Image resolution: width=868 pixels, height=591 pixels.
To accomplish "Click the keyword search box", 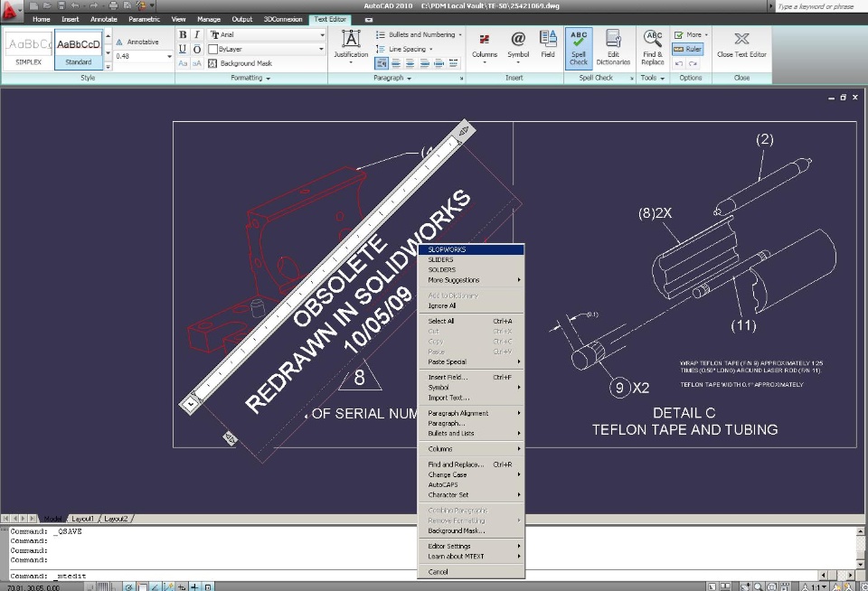I will tap(821, 6).
